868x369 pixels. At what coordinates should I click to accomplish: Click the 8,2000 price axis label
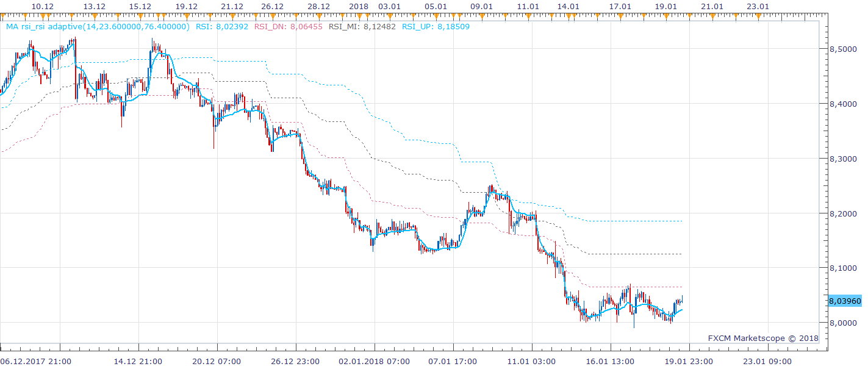click(x=845, y=213)
